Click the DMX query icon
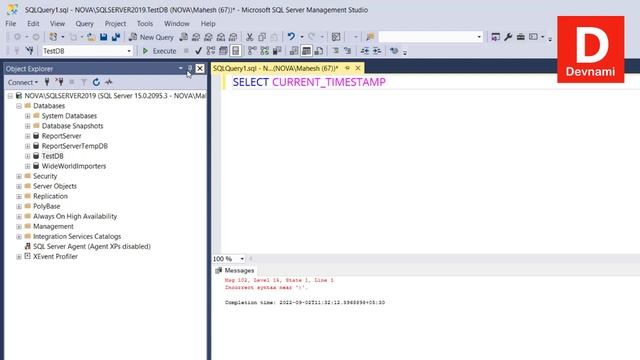This screenshot has height=360, width=640. [208, 37]
